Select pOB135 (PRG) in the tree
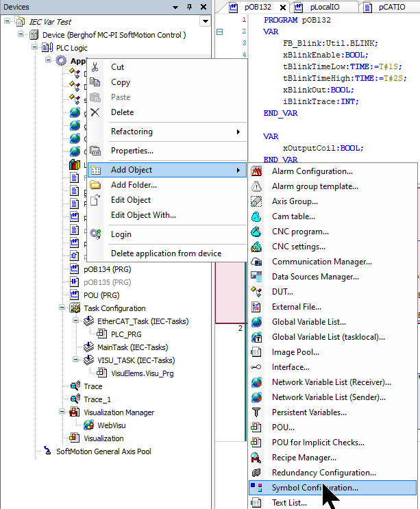Viewport: 420px width, 509px height. point(108,282)
